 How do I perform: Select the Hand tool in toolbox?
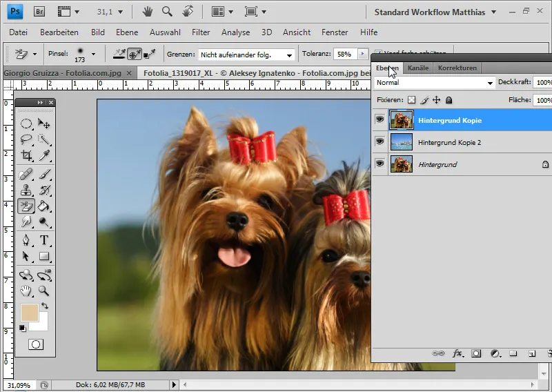26,291
